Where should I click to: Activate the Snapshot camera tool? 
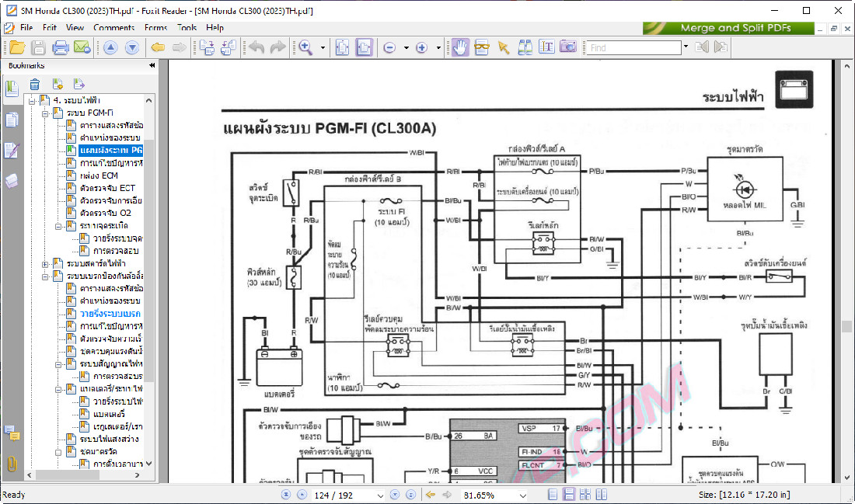pyautogui.click(x=568, y=47)
